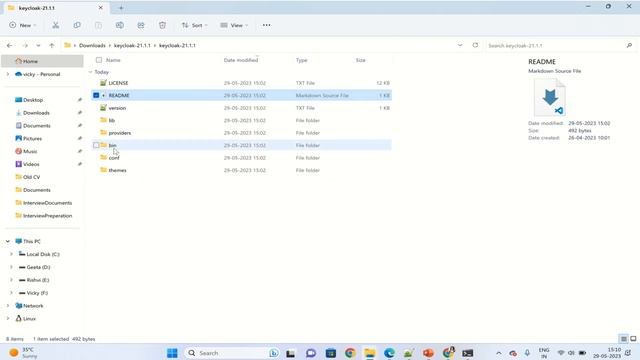Click the search magnifier icon
Screen dimensions: 640x360
[629, 45]
